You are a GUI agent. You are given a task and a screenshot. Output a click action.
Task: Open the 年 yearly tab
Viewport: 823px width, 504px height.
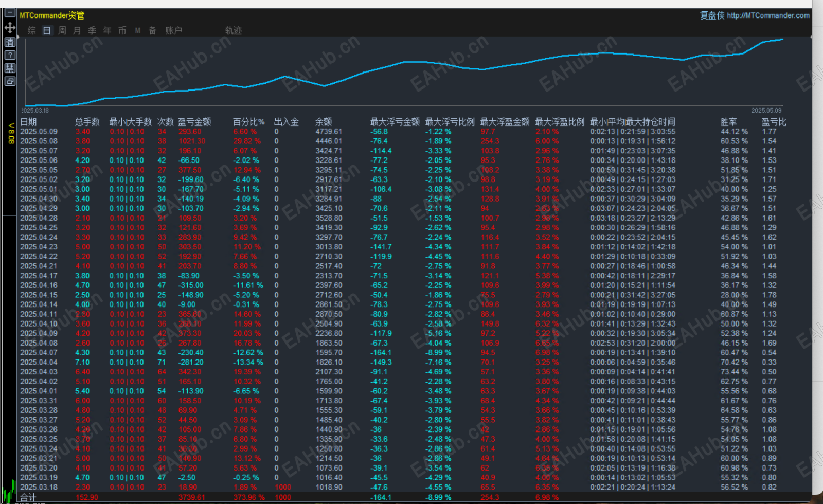tap(107, 31)
